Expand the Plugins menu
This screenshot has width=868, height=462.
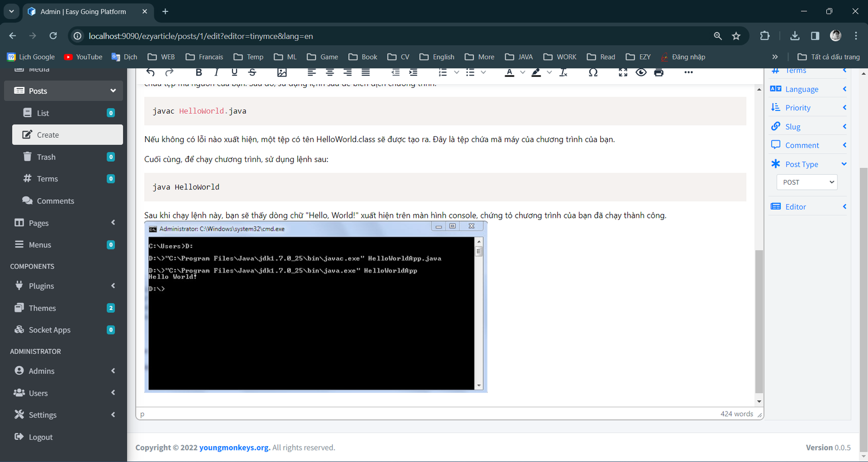(x=64, y=286)
